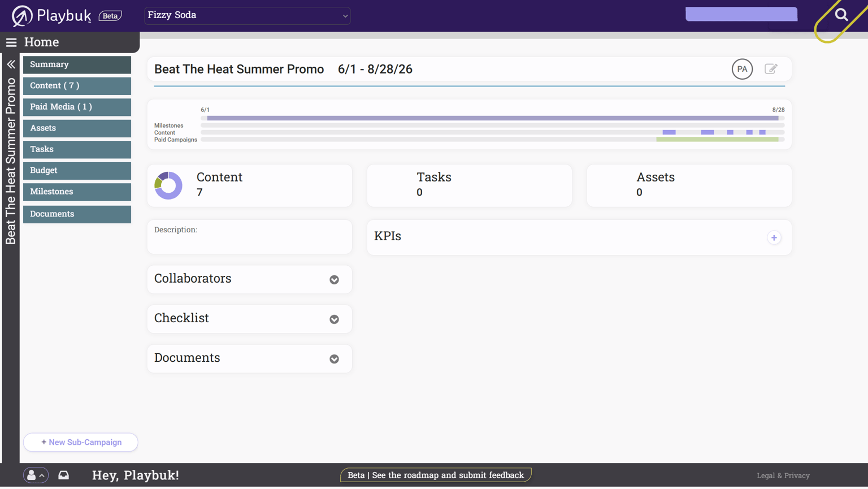Click the purple search input field
This screenshot has width=868, height=489.
click(741, 14)
